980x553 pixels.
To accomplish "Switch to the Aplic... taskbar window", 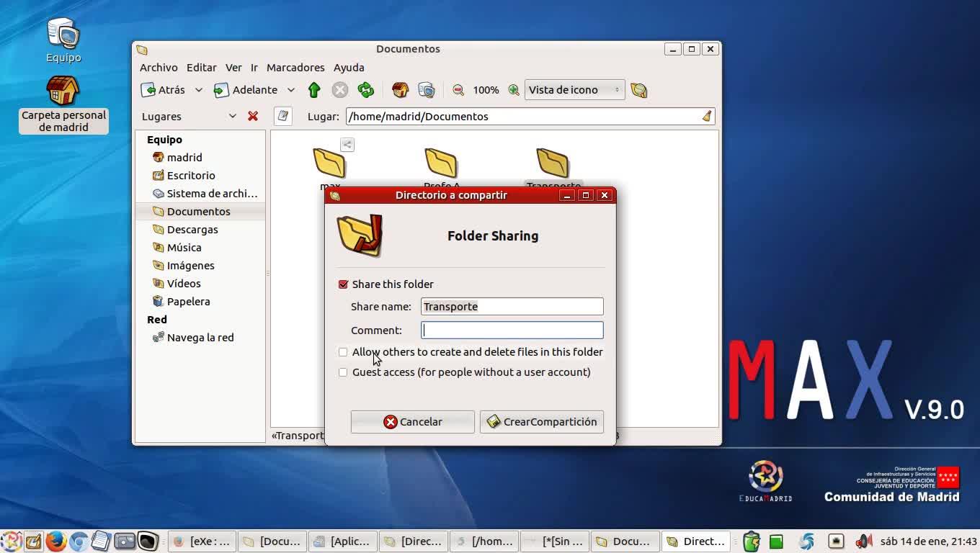I will [x=343, y=541].
